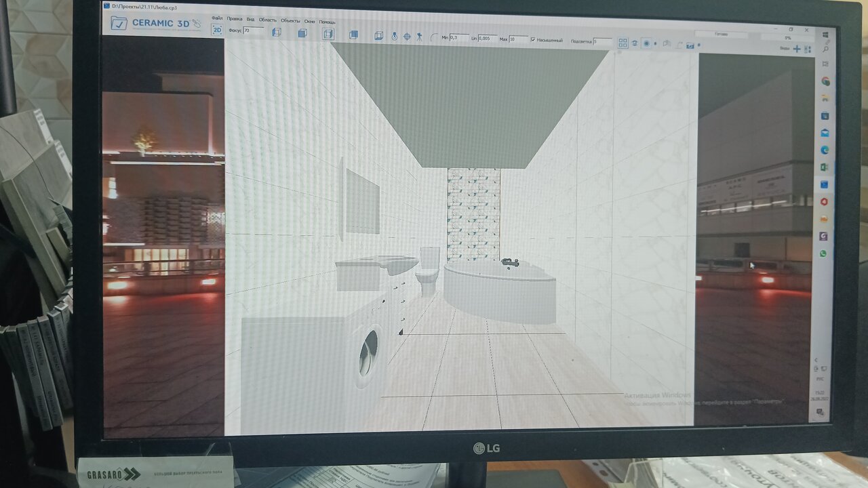Open the dropdown dot after snapshot icon
The width and height of the screenshot is (868, 488).
click(698, 45)
